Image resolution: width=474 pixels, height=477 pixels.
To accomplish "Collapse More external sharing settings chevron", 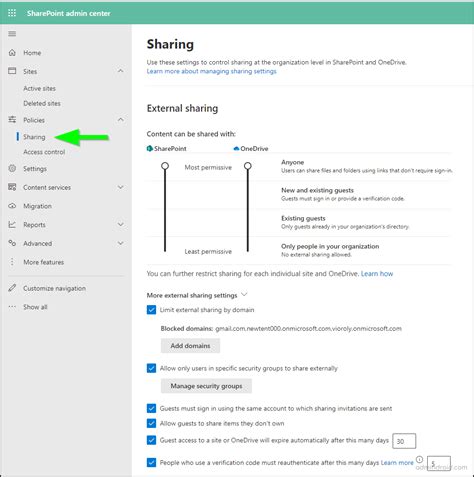I will [x=244, y=294].
